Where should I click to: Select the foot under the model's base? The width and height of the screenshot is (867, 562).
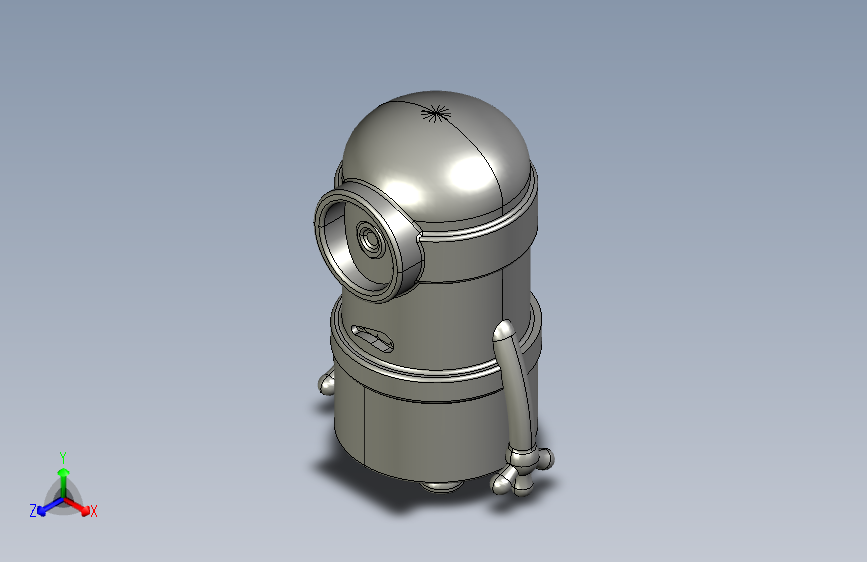(441, 486)
